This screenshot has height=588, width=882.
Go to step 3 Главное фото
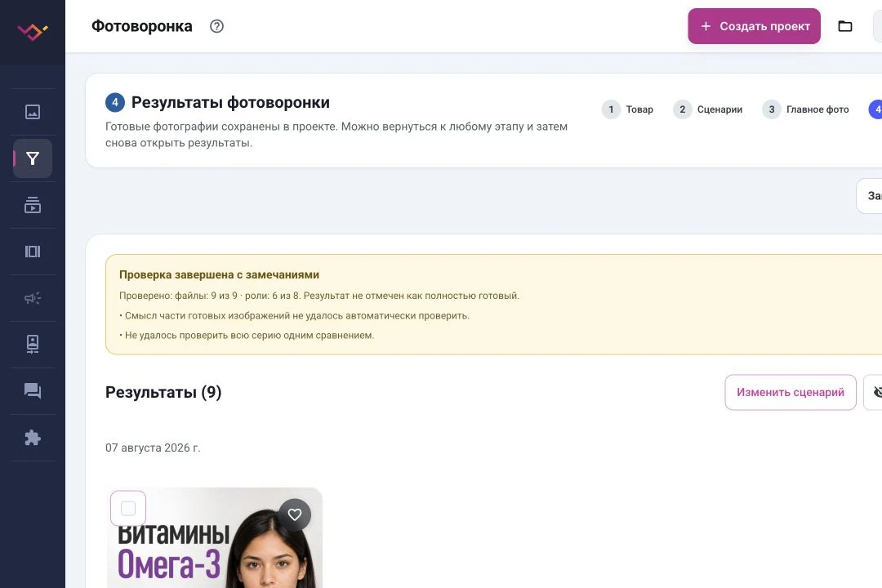click(805, 109)
